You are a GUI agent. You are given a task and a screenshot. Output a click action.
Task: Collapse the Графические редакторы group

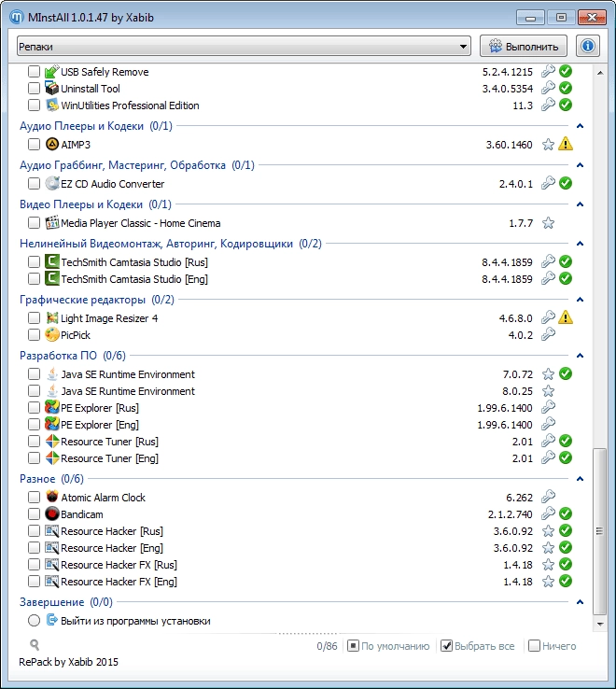point(580,300)
